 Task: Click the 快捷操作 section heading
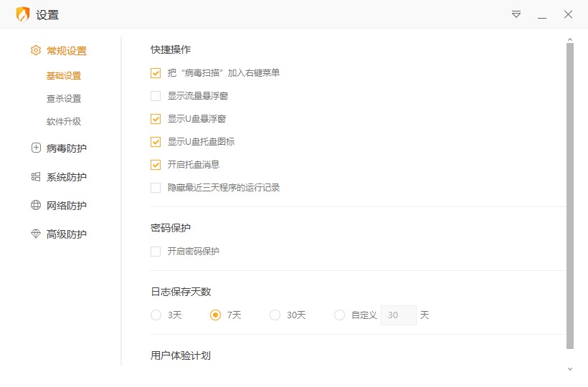(171, 49)
